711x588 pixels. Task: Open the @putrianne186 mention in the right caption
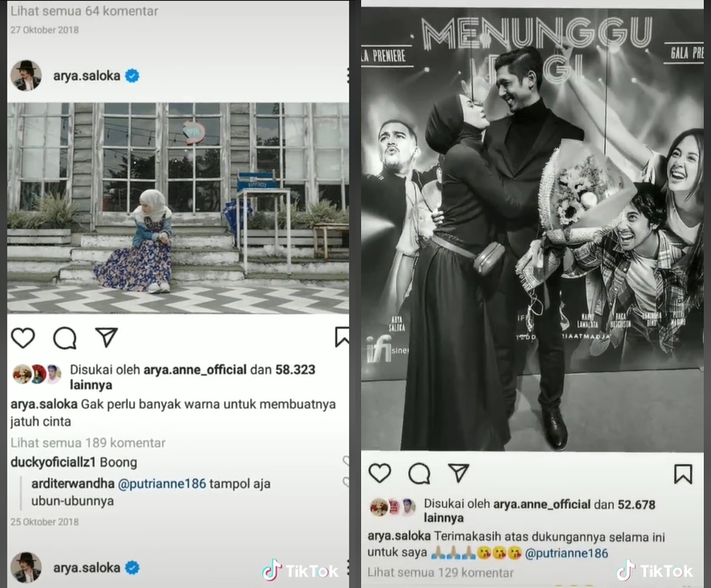pos(566,553)
